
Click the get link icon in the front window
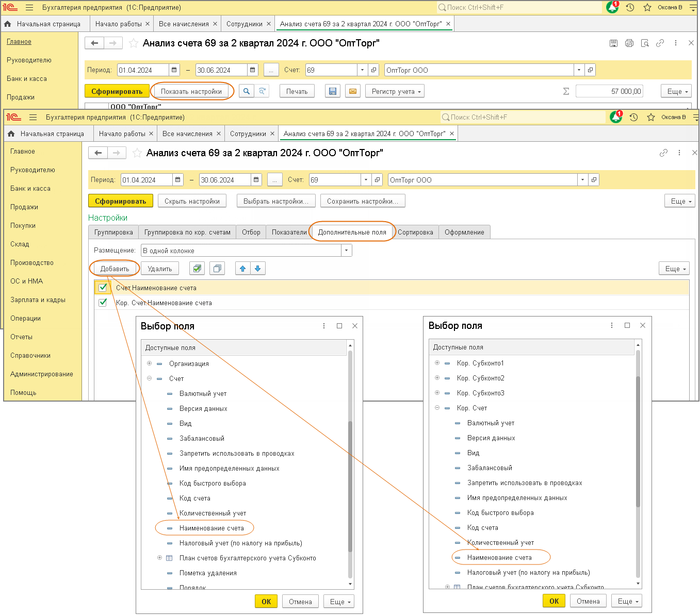click(663, 153)
